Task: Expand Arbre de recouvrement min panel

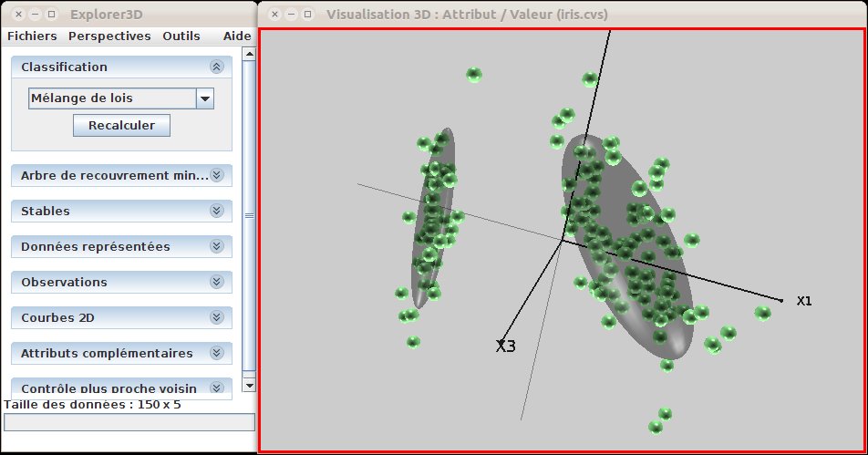Action: [x=216, y=175]
